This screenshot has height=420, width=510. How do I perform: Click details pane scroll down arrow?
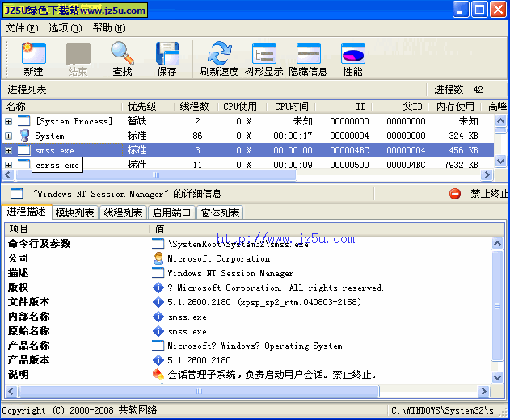(x=497, y=377)
